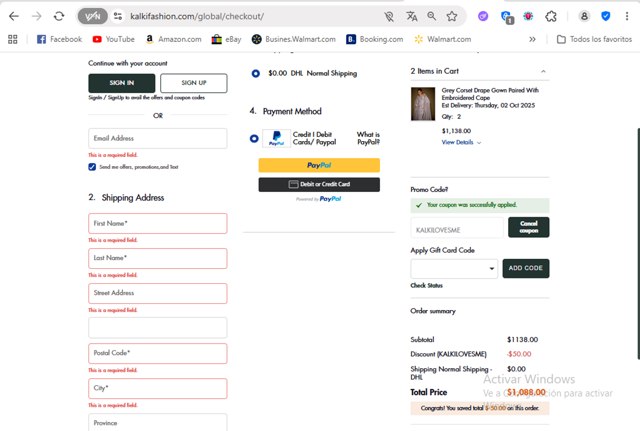Click the Total Price $1,088.00 amount
The image size is (640, 431).
(x=526, y=392)
